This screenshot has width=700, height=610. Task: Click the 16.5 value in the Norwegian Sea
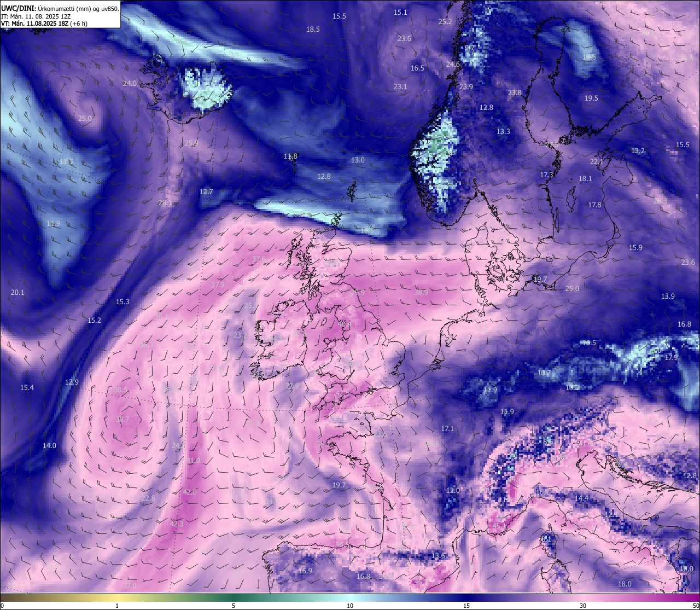(x=417, y=68)
